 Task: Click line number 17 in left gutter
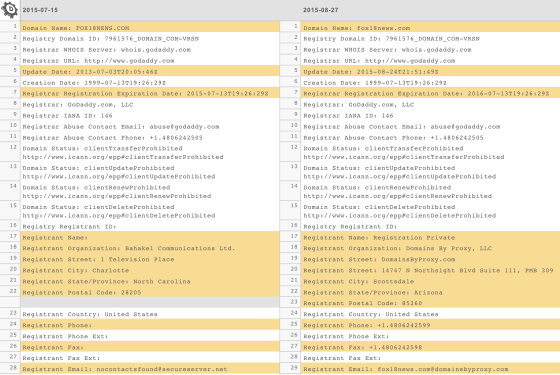point(13,236)
